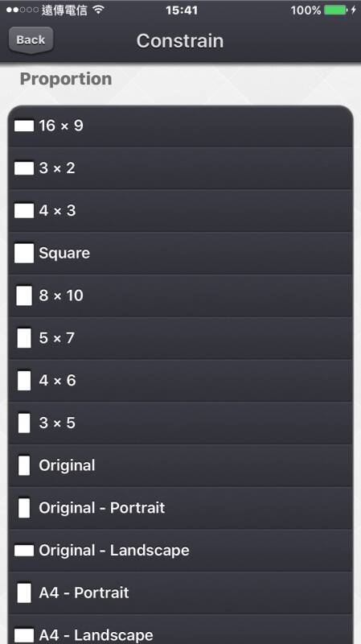Tap the Square proportion icon
The width and height of the screenshot is (361, 644).
24,253
